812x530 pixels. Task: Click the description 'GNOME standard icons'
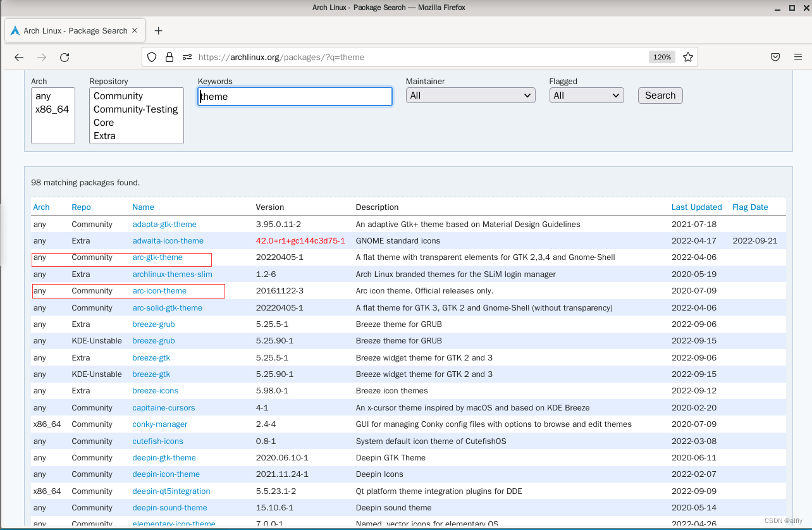398,241
